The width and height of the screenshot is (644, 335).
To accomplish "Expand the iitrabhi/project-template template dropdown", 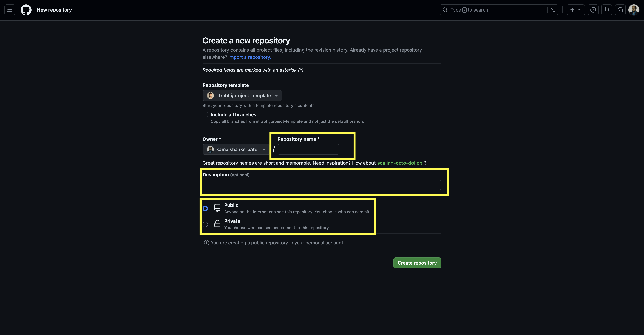I will [242, 95].
